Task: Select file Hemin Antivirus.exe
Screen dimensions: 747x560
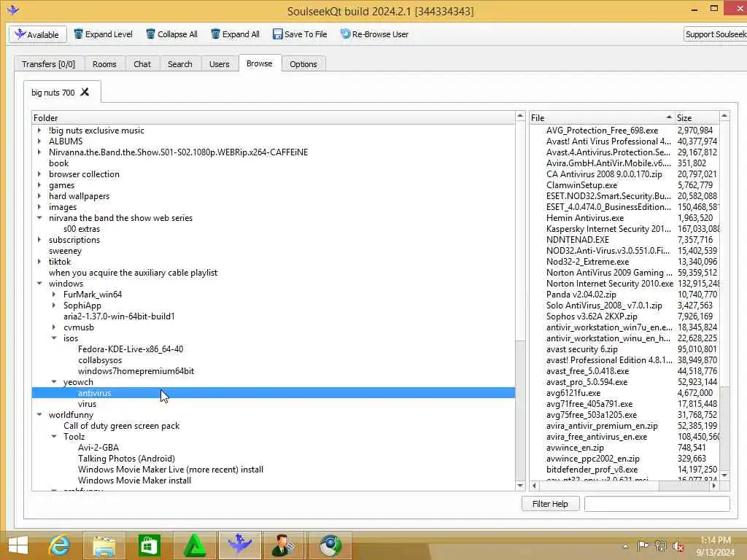Action: [585, 217]
